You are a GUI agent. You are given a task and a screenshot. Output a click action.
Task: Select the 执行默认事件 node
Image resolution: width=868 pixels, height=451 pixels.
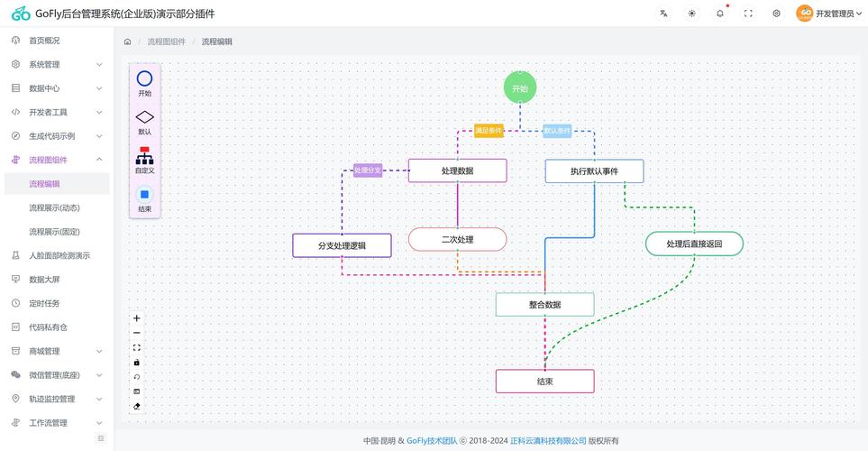594,171
